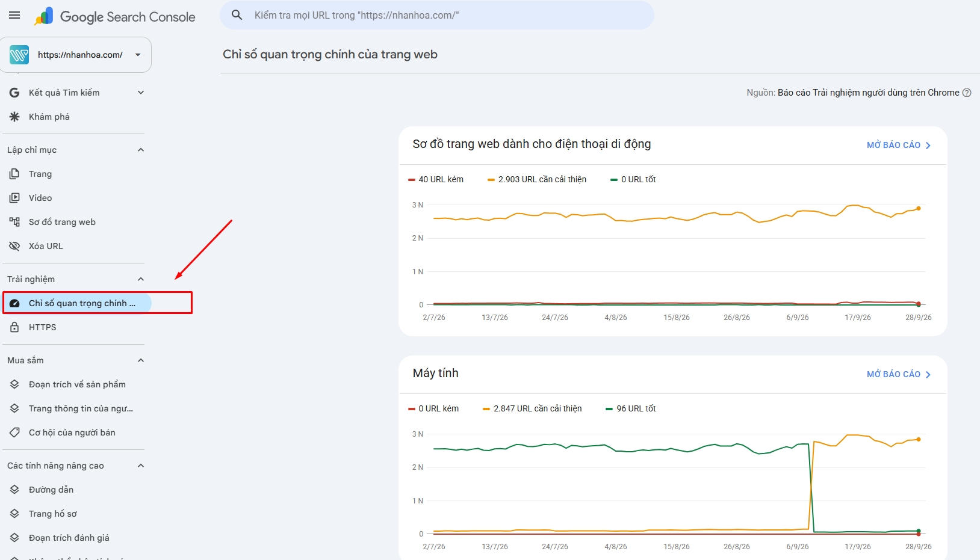The height and width of the screenshot is (560, 980).
Task: Click the Đường dẫn breadcrumbs icon
Action: point(14,490)
